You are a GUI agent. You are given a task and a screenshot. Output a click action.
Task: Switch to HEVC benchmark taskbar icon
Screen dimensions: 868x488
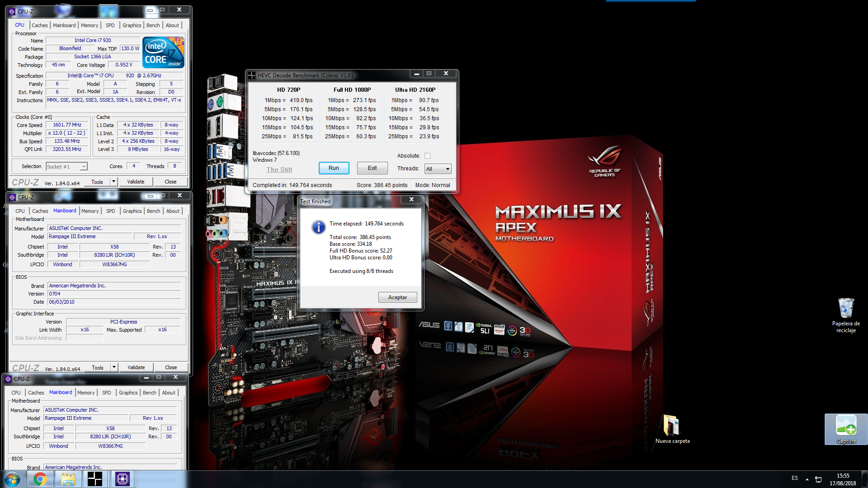(x=95, y=479)
